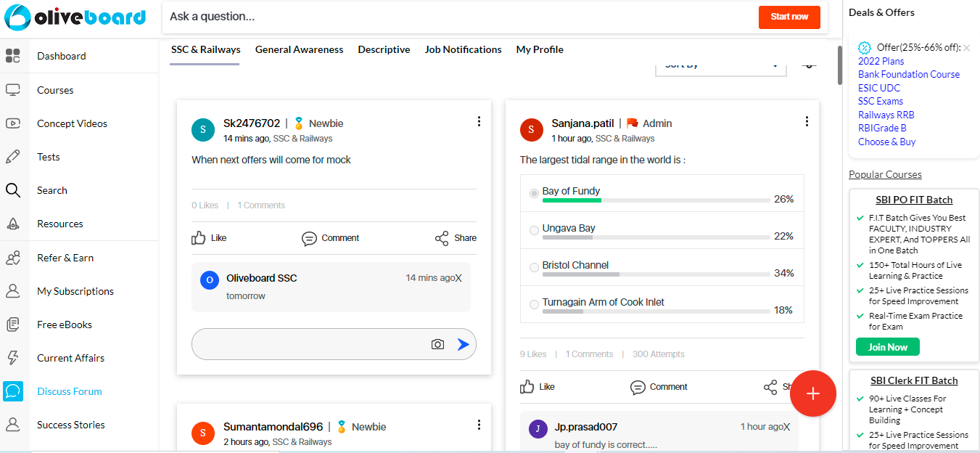Remove Jp.prasad007's comment with the X
Viewport: 980px width, 453px height.
pyautogui.click(x=786, y=427)
